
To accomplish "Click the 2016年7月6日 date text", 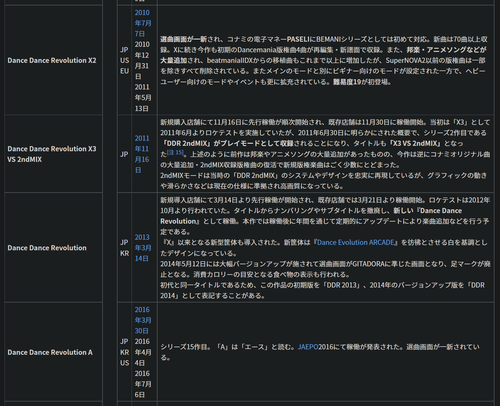I will (x=143, y=384).
